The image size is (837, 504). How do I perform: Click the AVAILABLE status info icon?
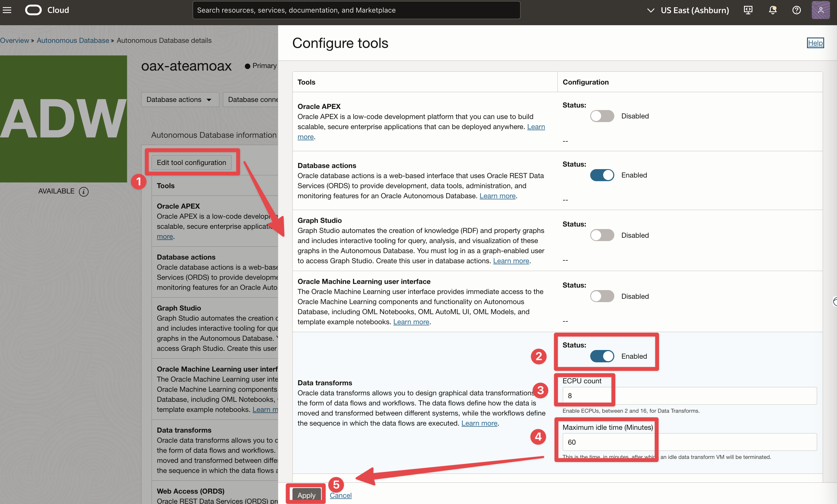pyautogui.click(x=83, y=192)
